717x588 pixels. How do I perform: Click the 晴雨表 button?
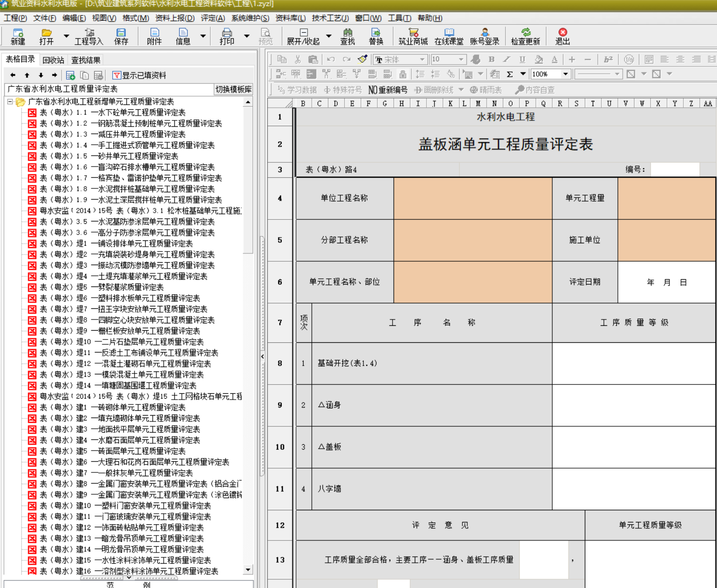coord(486,90)
